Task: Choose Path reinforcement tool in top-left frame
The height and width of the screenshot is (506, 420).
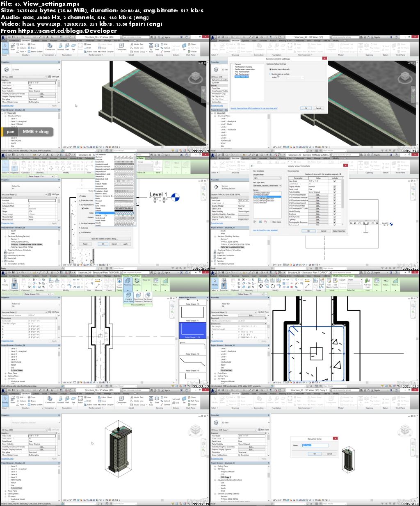Action: tap(88, 48)
